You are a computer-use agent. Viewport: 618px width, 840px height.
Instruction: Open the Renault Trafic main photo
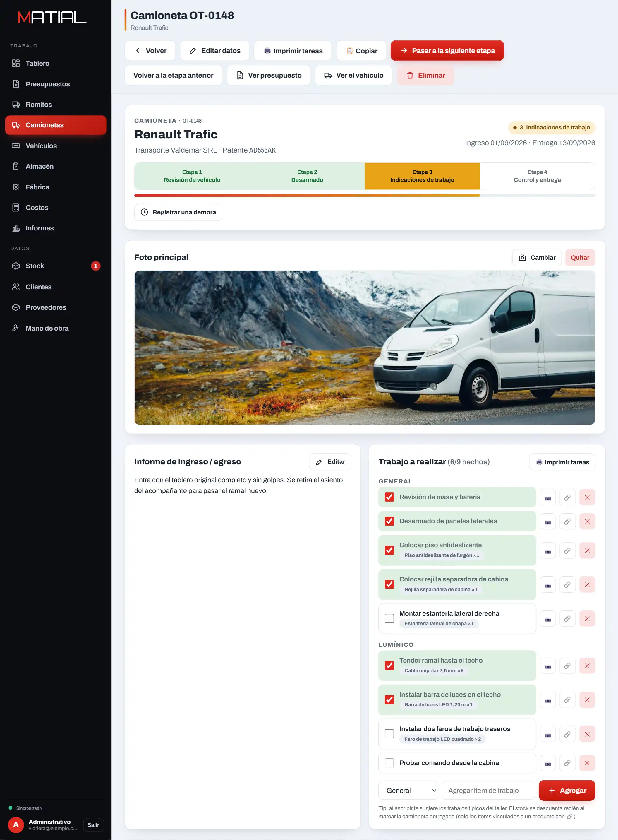[x=365, y=348]
